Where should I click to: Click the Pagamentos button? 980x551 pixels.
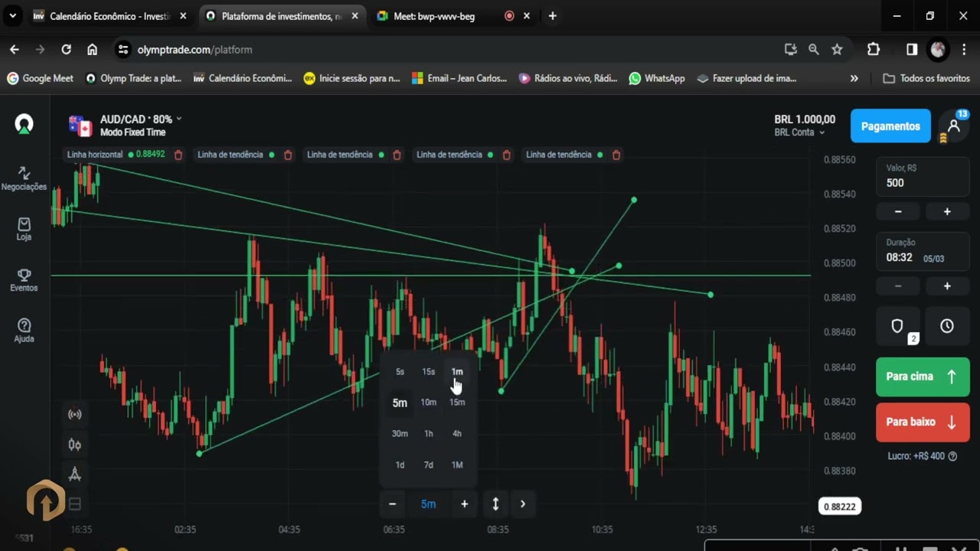coord(890,126)
